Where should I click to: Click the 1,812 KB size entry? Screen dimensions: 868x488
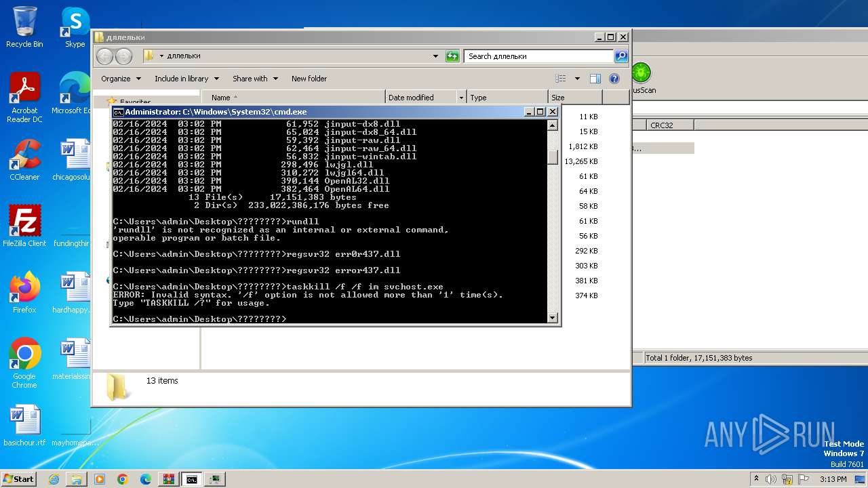click(583, 146)
